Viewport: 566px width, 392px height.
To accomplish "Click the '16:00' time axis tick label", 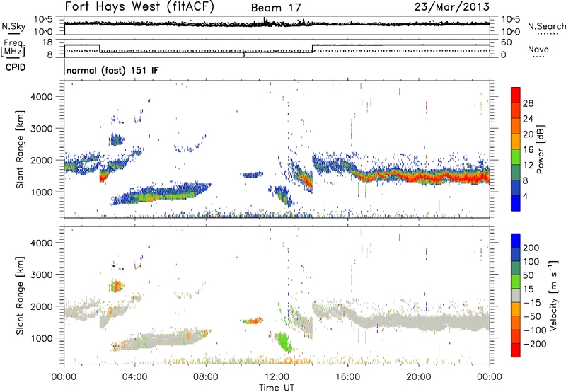I will pos(347,377).
